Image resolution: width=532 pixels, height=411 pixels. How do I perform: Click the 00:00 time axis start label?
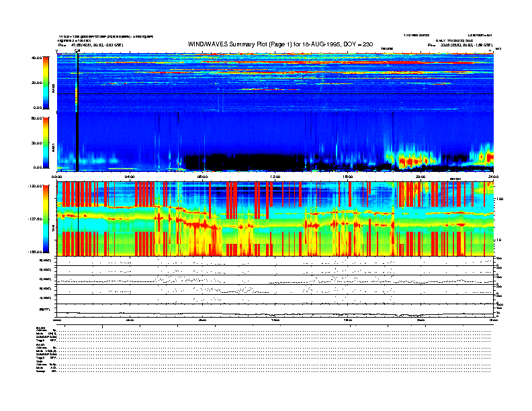pos(57,177)
